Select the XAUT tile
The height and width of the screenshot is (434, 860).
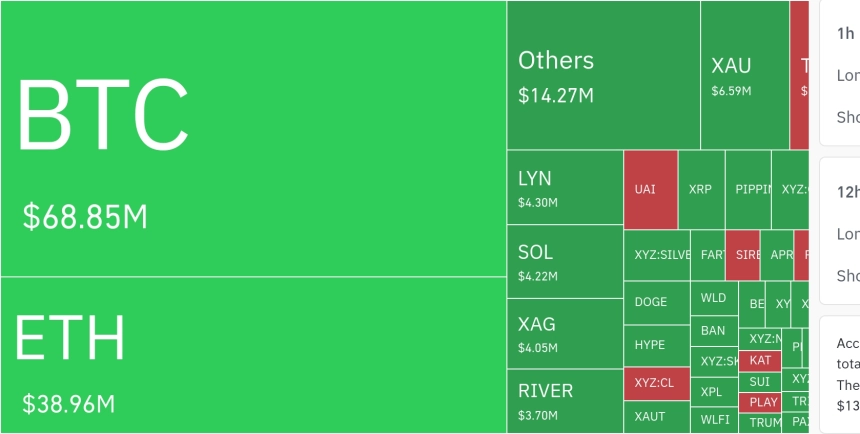coord(656,417)
